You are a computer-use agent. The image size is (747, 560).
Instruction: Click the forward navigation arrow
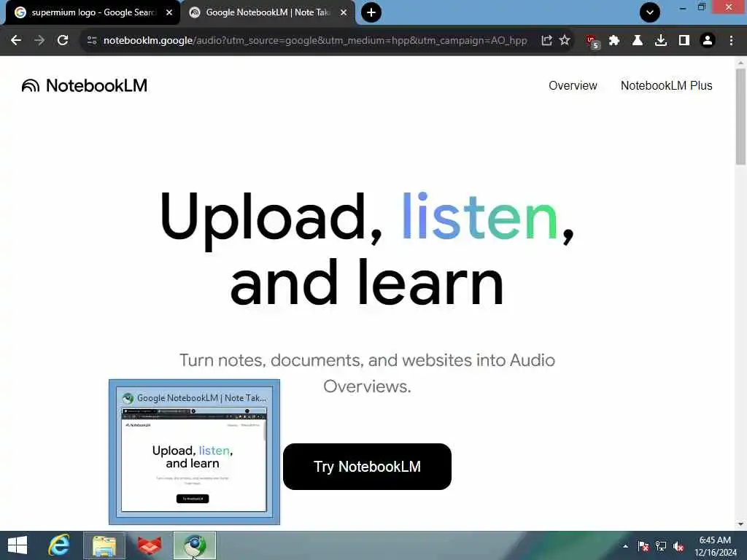click(39, 41)
